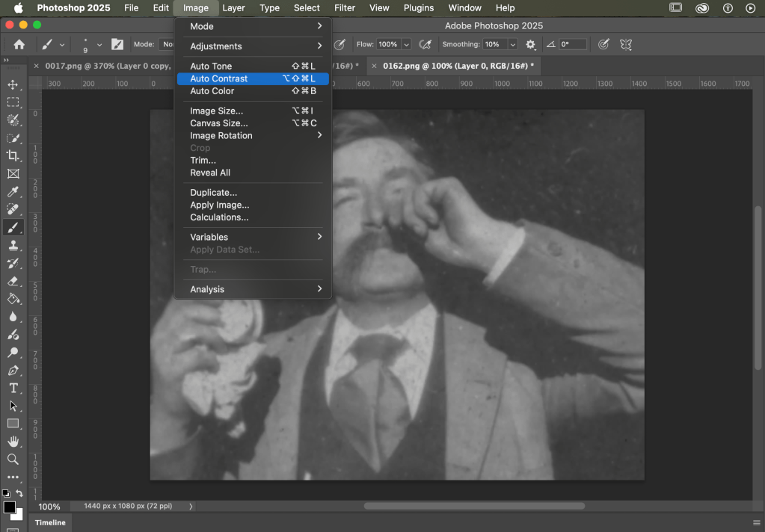
Task: Choose the Clone Stamp tool
Action: 13,245
